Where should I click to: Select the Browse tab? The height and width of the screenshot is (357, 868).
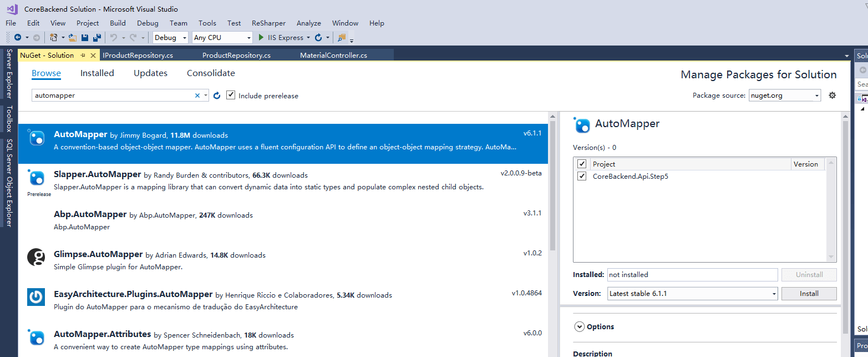(x=46, y=73)
